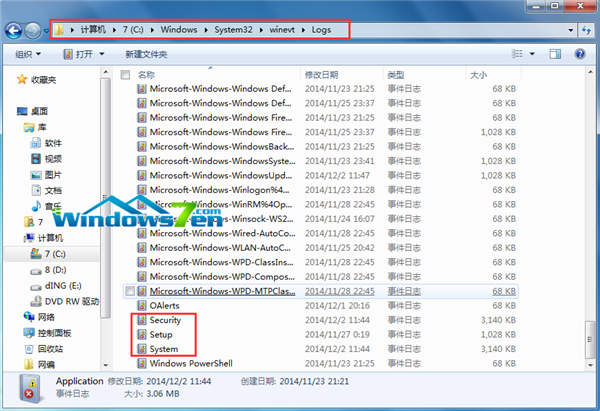Select the Security log file icon

(142, 320)
